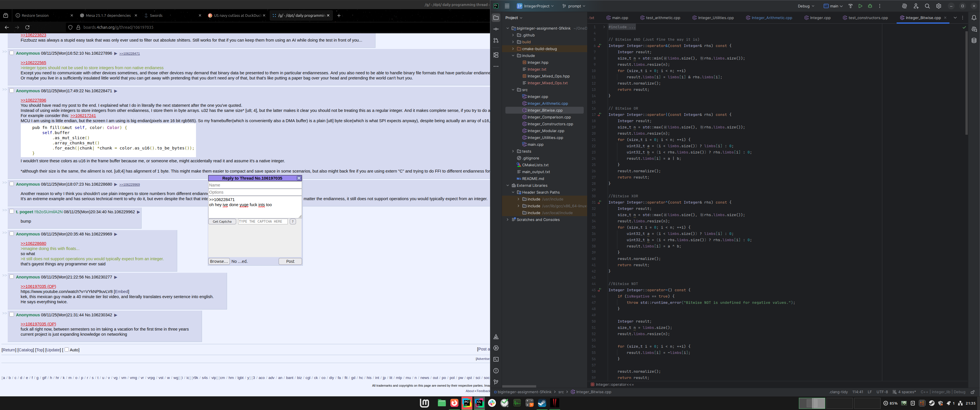Viewport: 980px width, 410px height.
Task: Click the Get Captcha button
Action: 222,221
